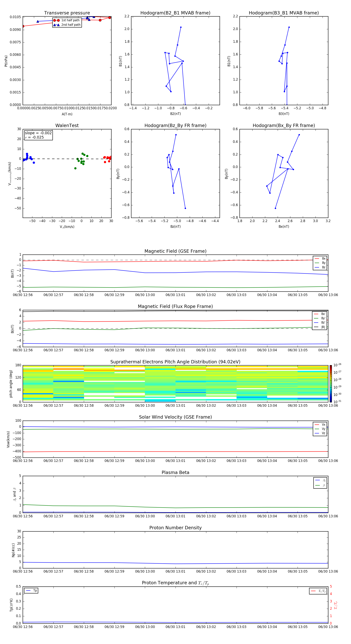Click the Tp legend box
Image resolution: width=351 pixels, height=644 pixels.
pos(31,591)
